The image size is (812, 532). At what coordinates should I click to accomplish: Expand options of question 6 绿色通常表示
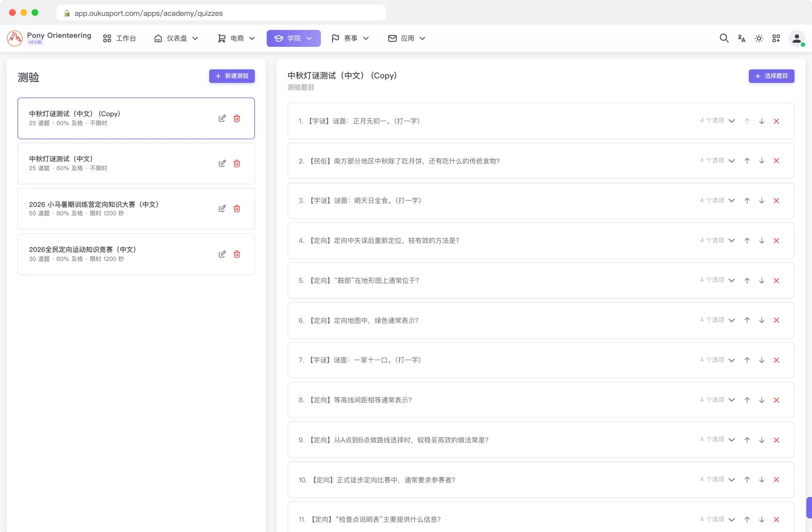click(x=732, y=320)
